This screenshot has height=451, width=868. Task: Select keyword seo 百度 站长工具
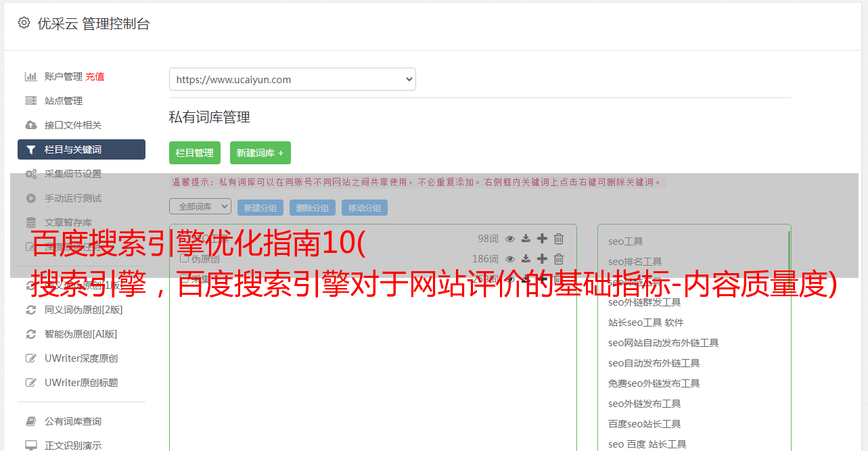coord(647,444)
